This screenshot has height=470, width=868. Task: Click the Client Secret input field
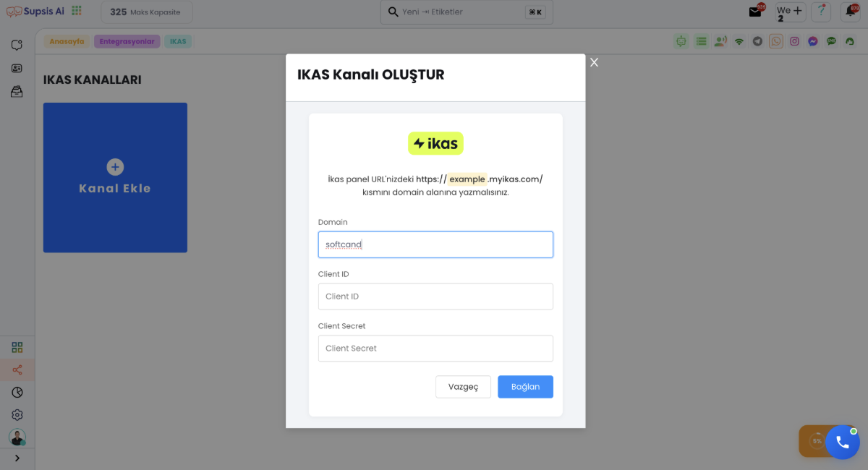click(x=435, y=349)
